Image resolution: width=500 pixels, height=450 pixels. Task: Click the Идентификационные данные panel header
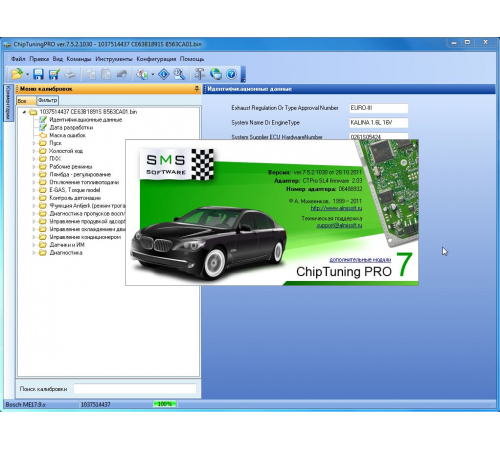coord(349,89)
